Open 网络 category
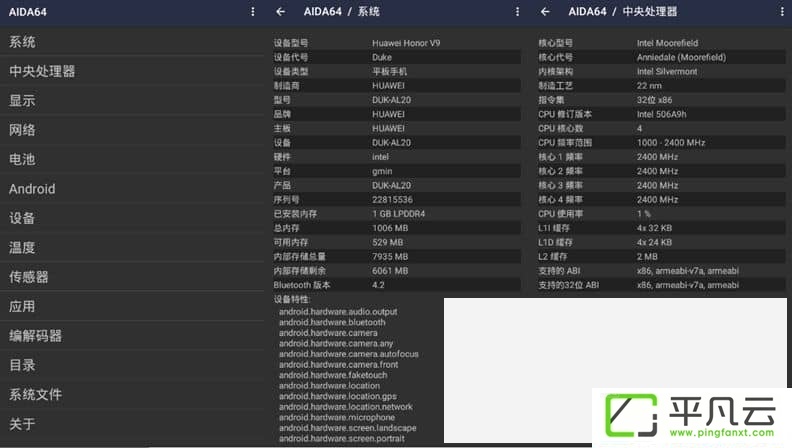 tap(132, 130)
